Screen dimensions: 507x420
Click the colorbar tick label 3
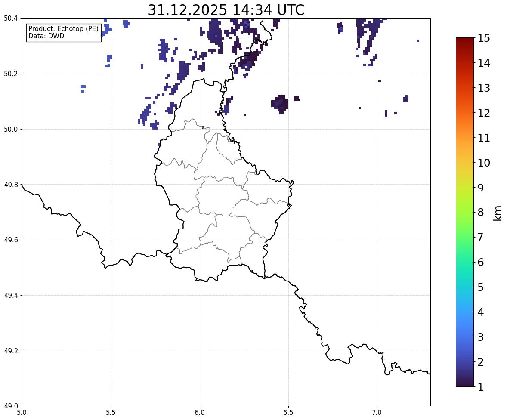[x=480, y=337]
